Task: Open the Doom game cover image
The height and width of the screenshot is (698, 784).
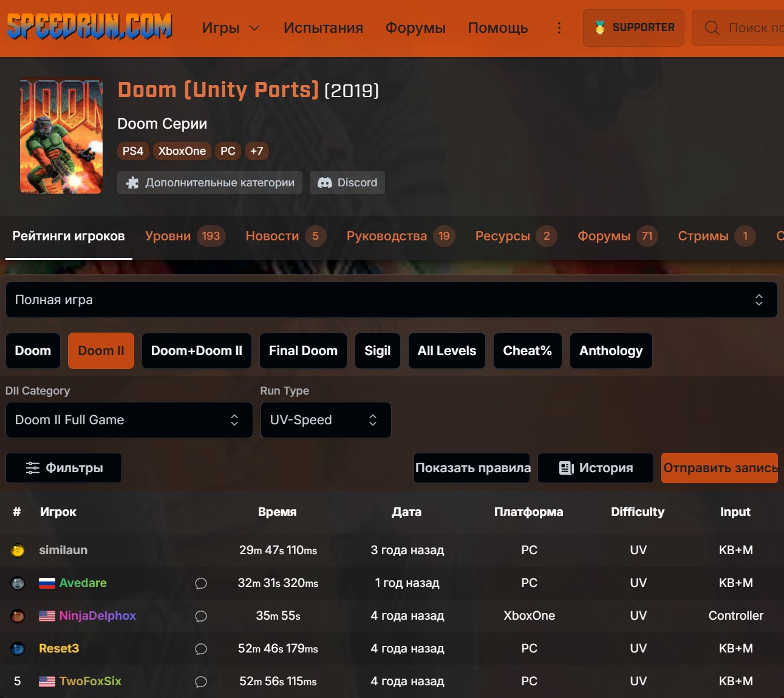Action: (x=61, y=136)
